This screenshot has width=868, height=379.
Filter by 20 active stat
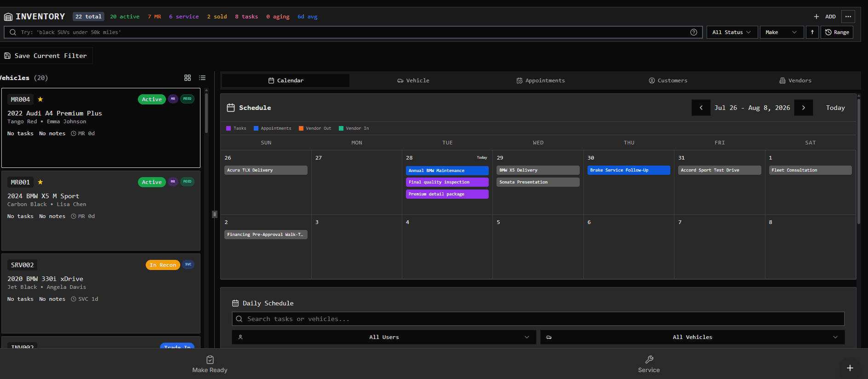pos(125,17)
